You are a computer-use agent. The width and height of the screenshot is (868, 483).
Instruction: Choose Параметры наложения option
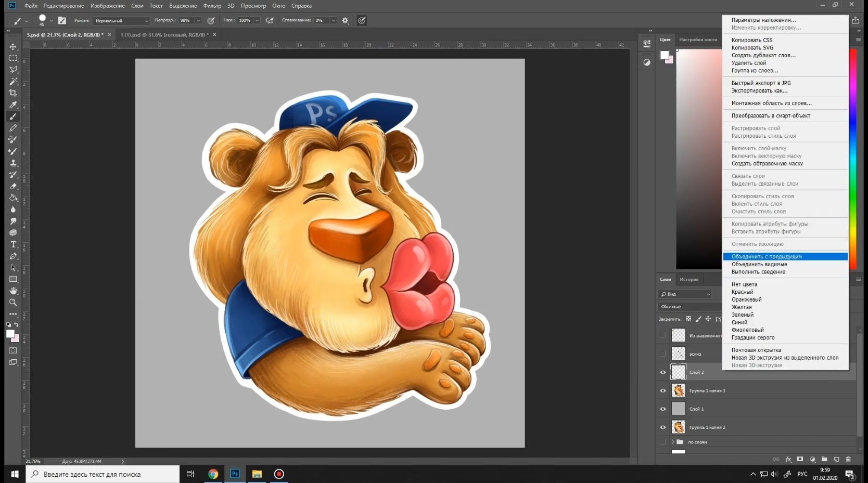763,20
